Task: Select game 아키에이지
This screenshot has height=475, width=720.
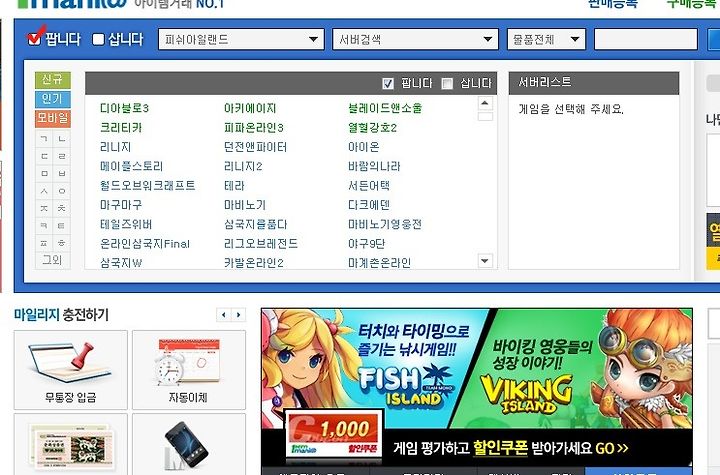Action: tap(250, 108)
